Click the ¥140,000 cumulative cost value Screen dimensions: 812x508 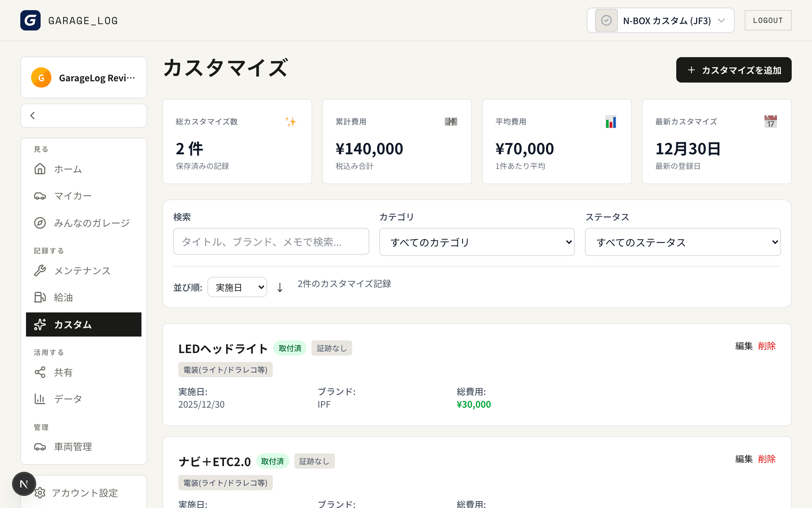click(369, 149)
